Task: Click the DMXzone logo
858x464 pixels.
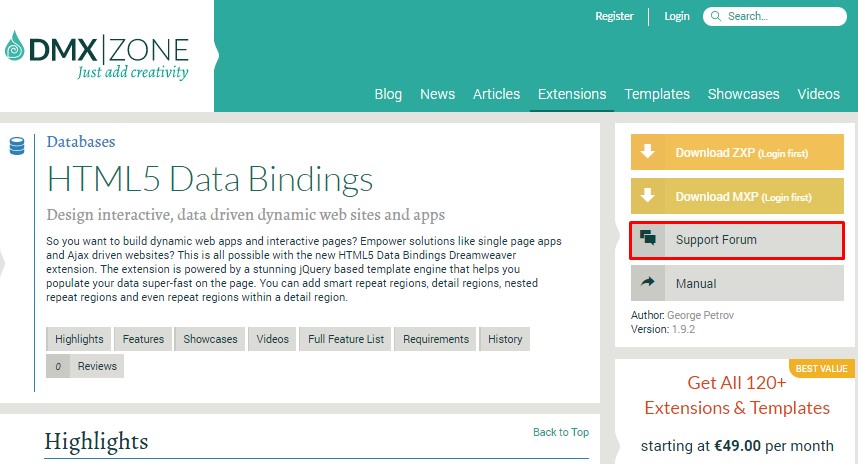Action: click(x=97, y=55)
